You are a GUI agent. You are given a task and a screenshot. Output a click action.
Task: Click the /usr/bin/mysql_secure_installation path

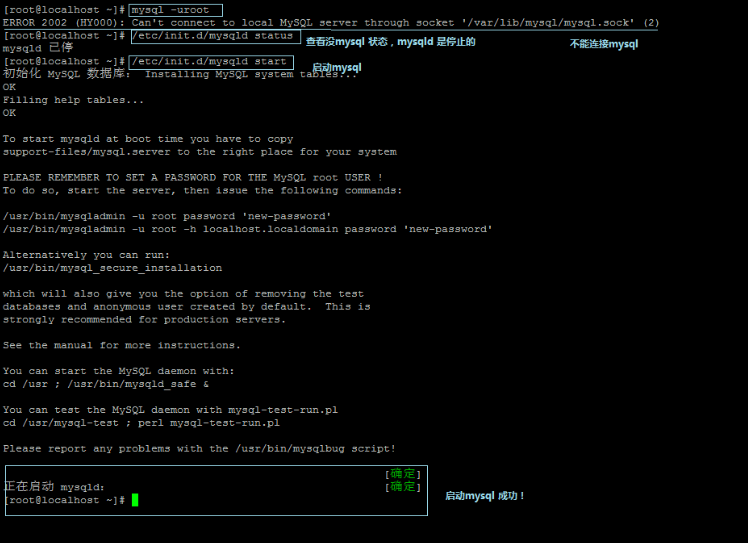point(112,268)
